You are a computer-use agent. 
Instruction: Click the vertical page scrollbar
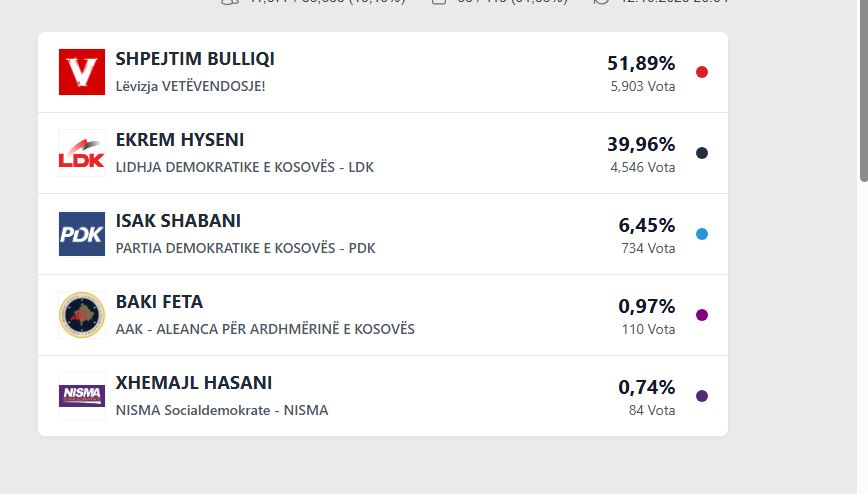point(863,90)
